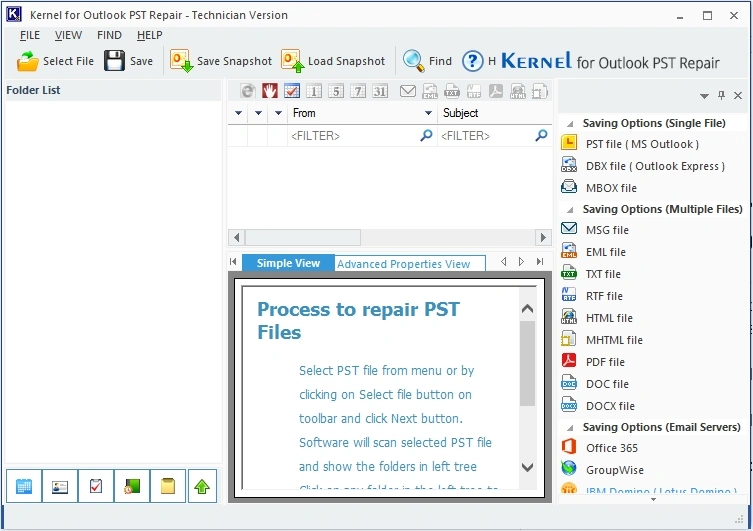Pin the saving options panel
The height and width of the screenshot is (531, 753).
point(721,96)
